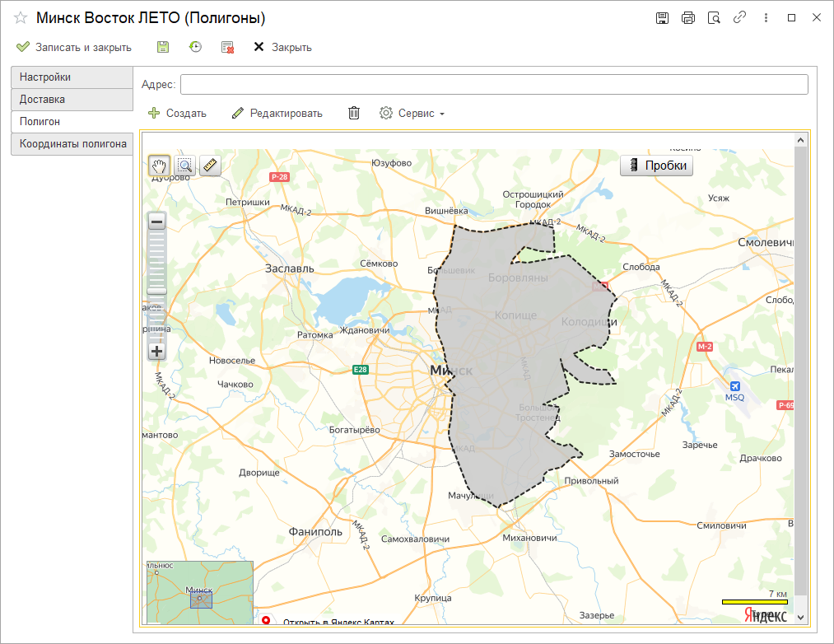Click the Создать button
The image size is (834, 644).
[x=177, y=113]
